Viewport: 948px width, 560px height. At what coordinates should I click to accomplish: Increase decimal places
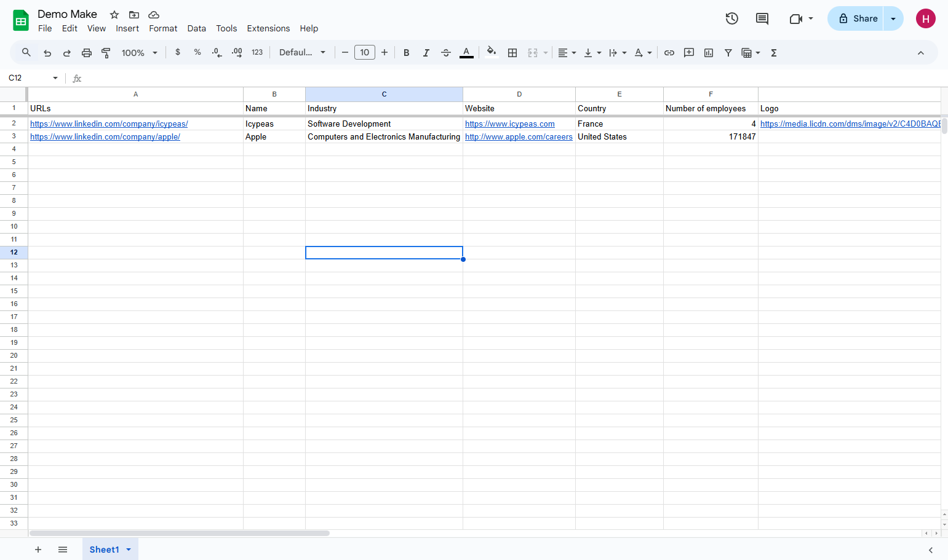point(237,53)
